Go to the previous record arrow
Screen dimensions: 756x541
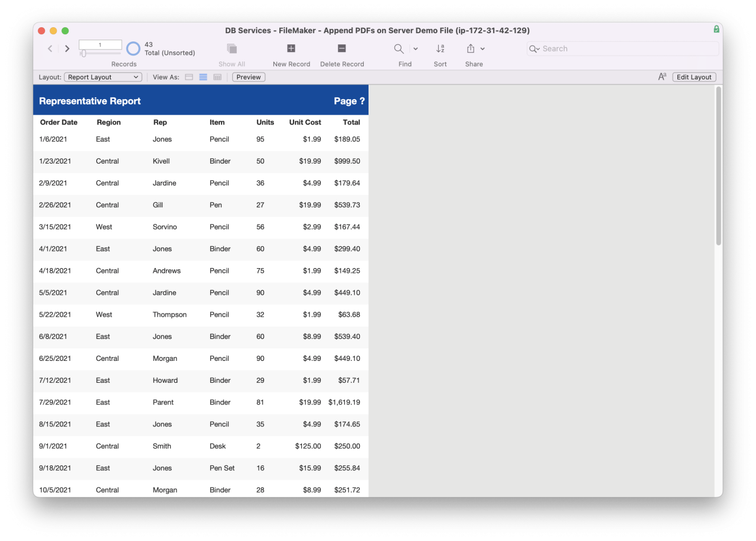pos(50,48)
